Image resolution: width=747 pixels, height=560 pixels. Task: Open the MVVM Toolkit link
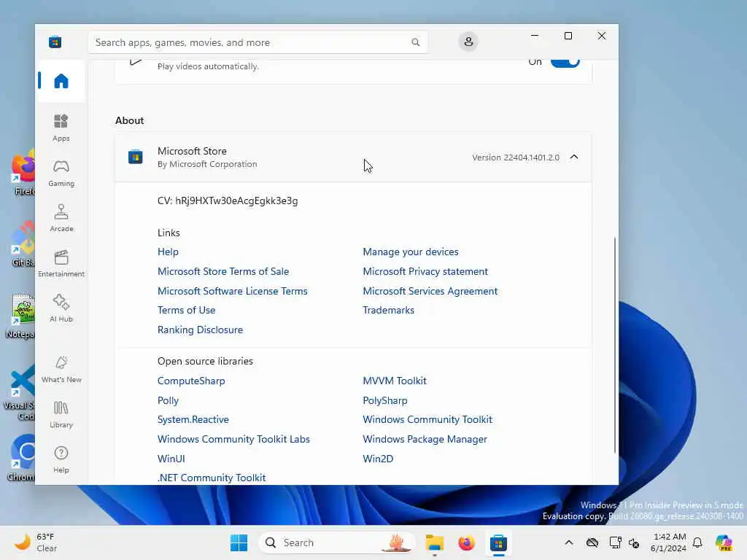[395, 381]
